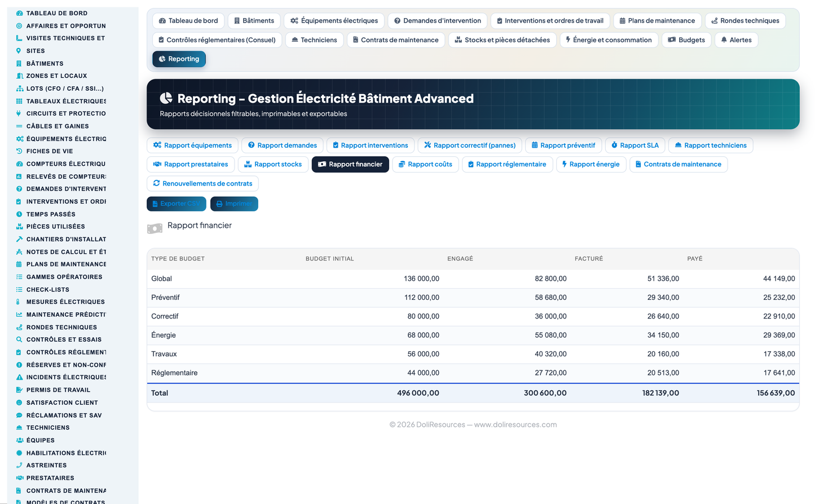
Task: Select the Chantiers d'installation tool icon
Action: coord(19,239)
